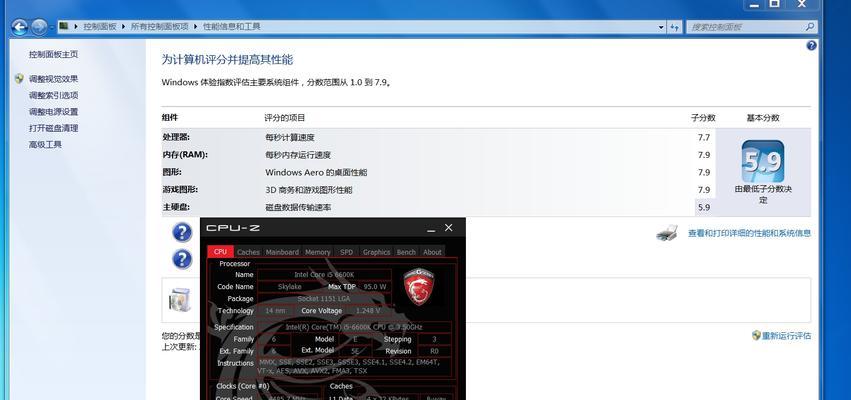This screenshot has height=400, width=851.
Task: Click the 控制面板 breadcrumb segment
Action: tap(100, 26)
